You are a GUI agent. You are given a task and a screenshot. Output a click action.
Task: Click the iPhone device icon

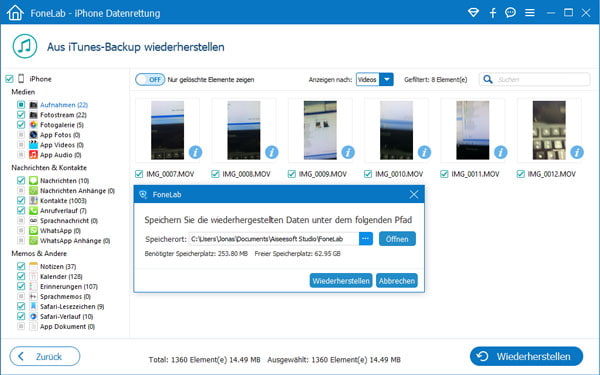click(x=21, y=79)
